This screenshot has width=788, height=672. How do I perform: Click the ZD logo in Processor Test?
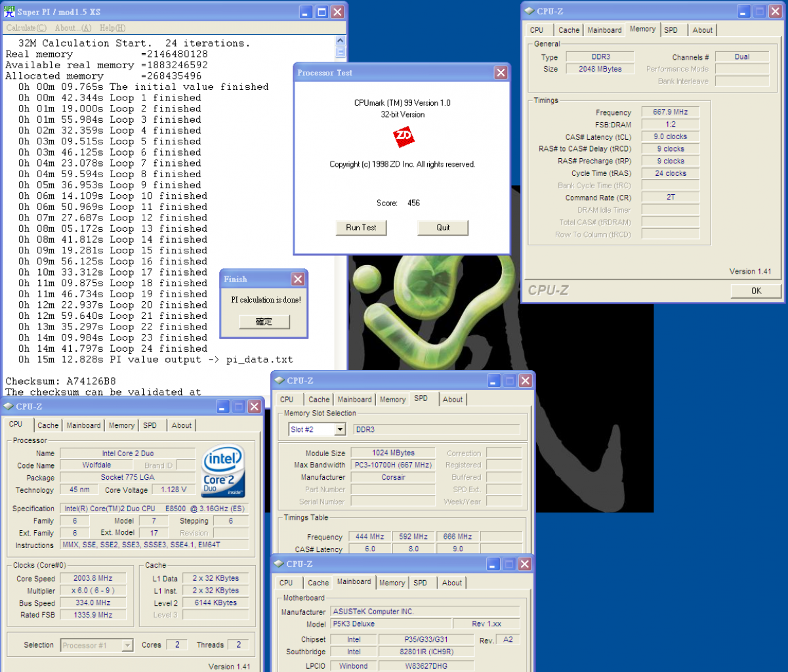403,138
